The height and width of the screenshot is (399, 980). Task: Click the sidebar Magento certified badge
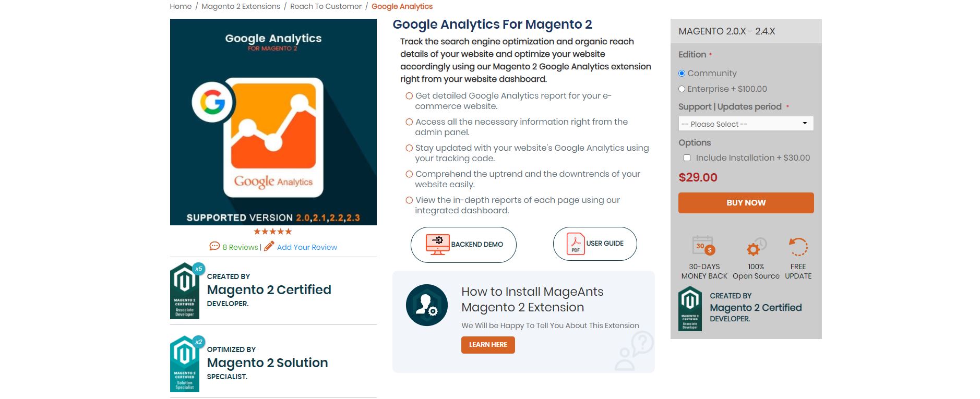click(x=690, y=309)
